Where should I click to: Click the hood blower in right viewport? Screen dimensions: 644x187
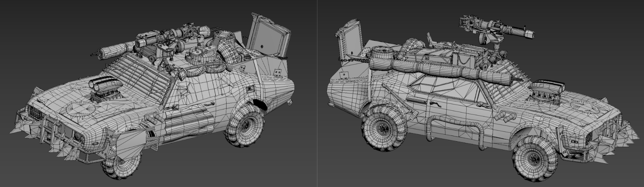coord(545,91)
